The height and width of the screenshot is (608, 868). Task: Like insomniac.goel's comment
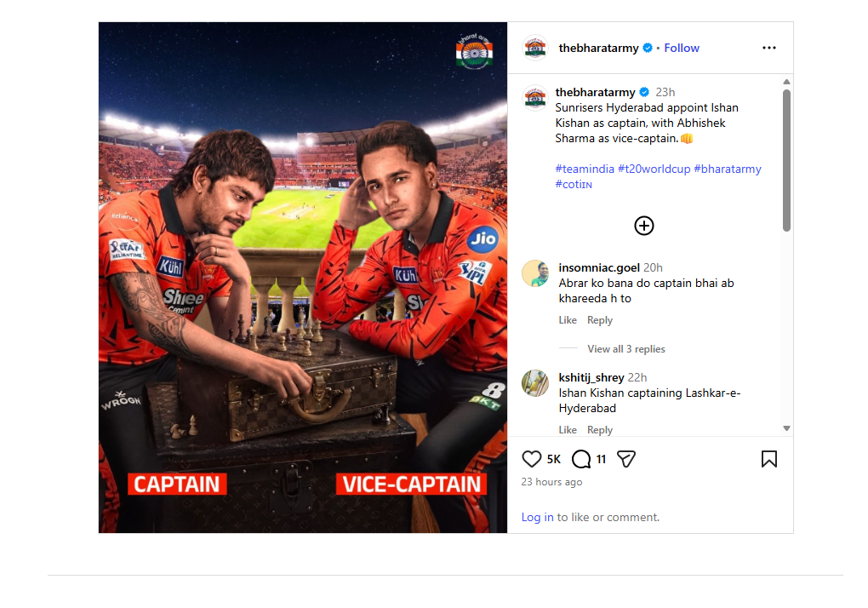coord(568,320)
